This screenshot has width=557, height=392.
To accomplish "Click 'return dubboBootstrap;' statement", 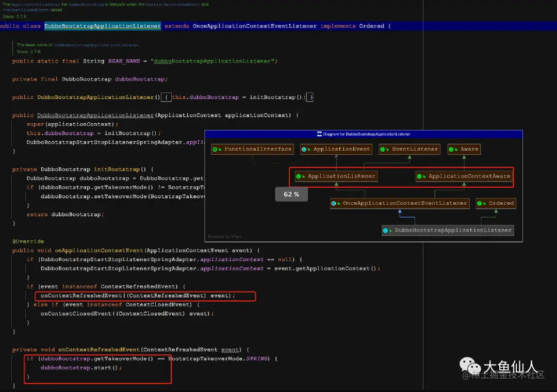I will pyautogui.click(x=65, y=214).
